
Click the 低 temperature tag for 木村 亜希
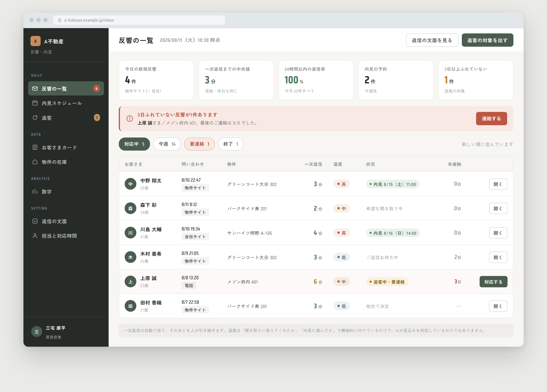[341, 257]
